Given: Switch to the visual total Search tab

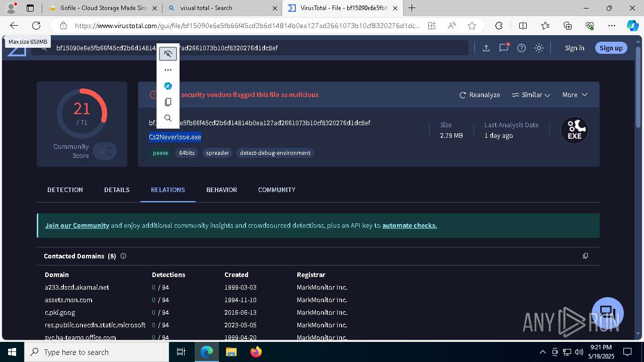Looking at the screenshot, I should [x=223, y=8].
